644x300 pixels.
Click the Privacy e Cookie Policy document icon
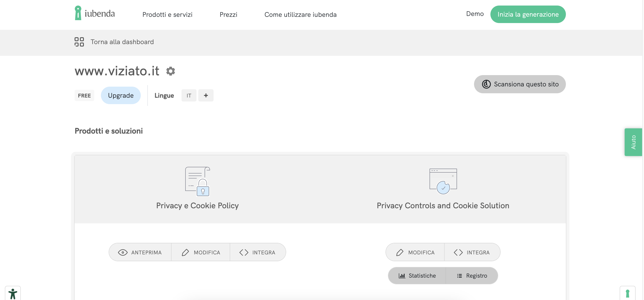[x=197, y=181]
